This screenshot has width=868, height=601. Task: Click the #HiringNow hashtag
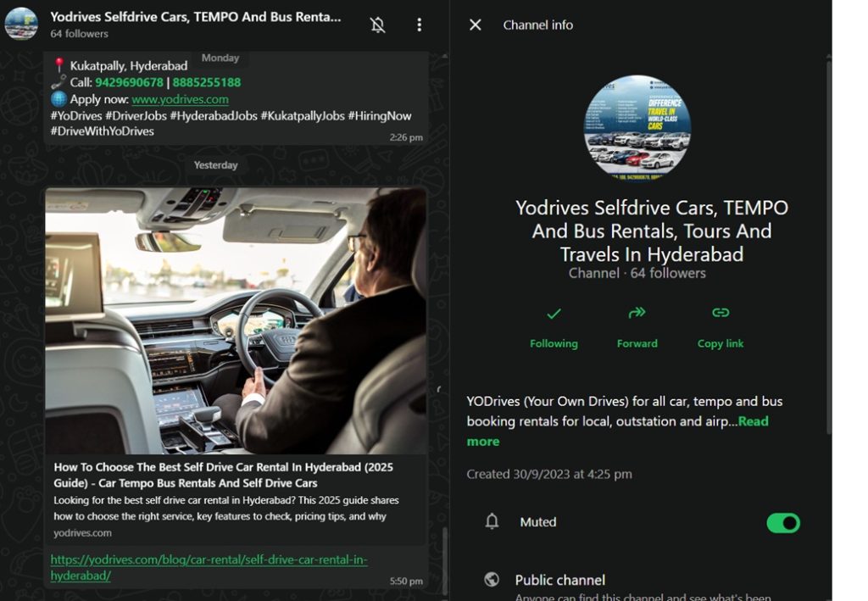pos(380,115)
